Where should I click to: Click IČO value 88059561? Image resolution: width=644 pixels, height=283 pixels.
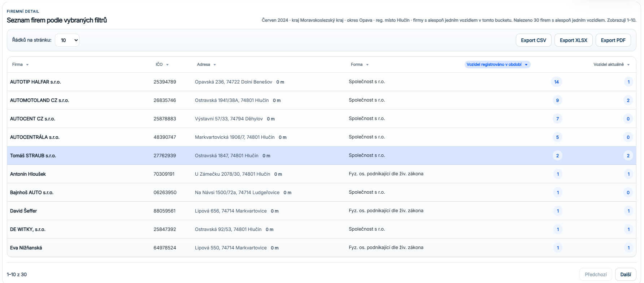point(165,211)
